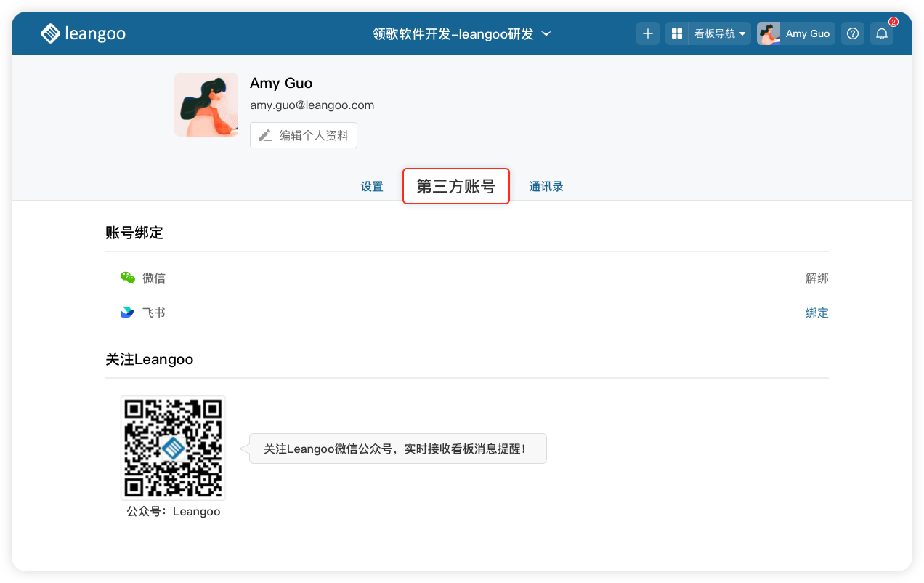The height and width of the screenshot is (583, 924).
Task: Select the 第三方账号 tab
Action: [x=456, y=187]
